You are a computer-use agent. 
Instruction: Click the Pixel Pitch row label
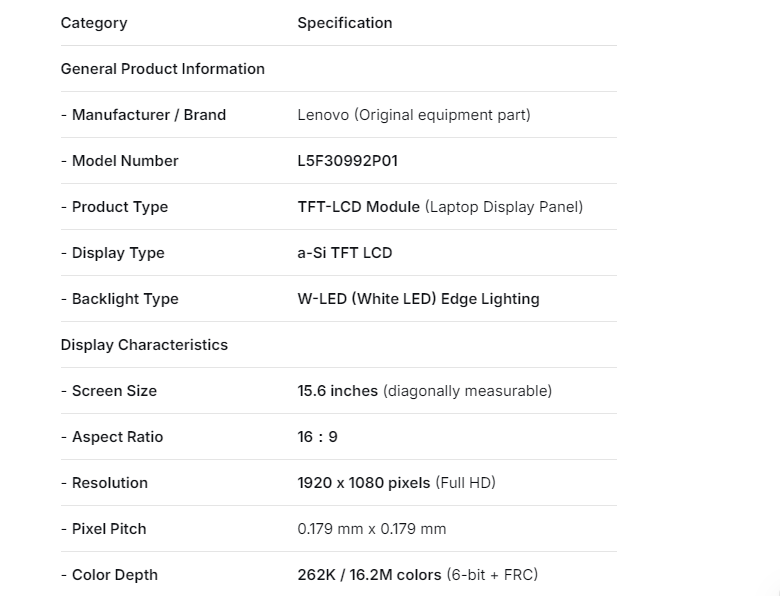pyautogui.click(x=103, y=529)
